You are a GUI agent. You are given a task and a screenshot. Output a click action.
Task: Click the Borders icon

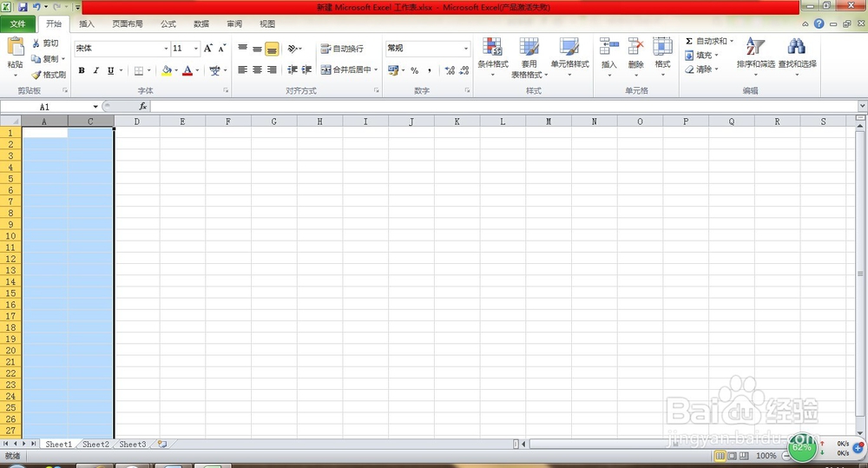point(139,71)
